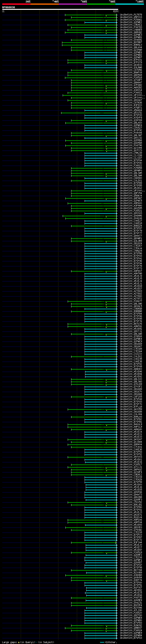This screenshot has width=146, height=644.
Task: Click the UniRef100_Q6RUQ2 entry
Action: (131, 32)
